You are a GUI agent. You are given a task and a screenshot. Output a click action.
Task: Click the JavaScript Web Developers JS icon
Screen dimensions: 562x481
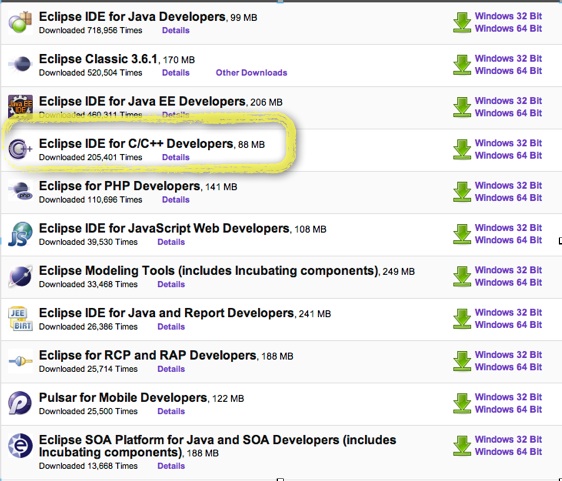coord(20,234)
